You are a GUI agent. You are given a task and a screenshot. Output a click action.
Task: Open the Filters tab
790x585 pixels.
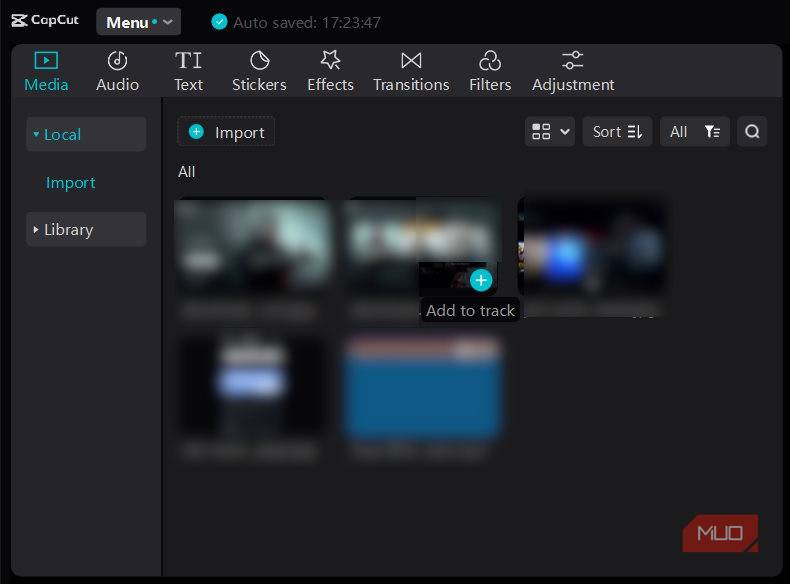point(490,72)
